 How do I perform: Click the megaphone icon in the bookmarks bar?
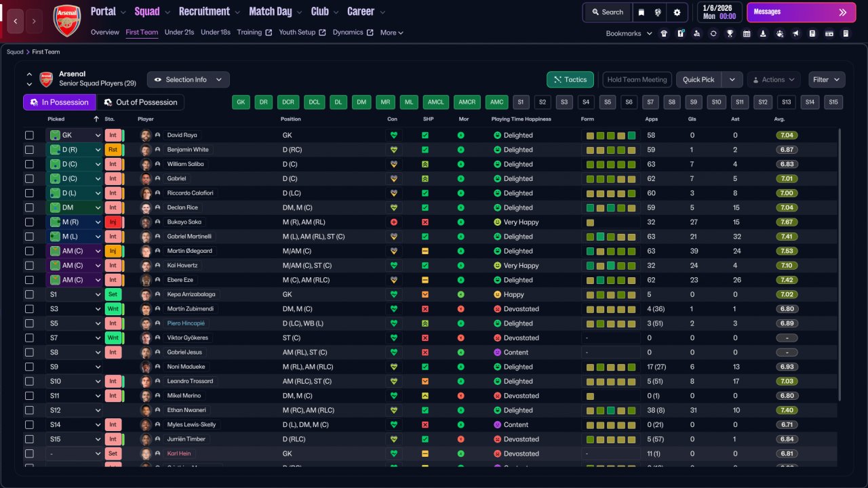pos(795,33)
